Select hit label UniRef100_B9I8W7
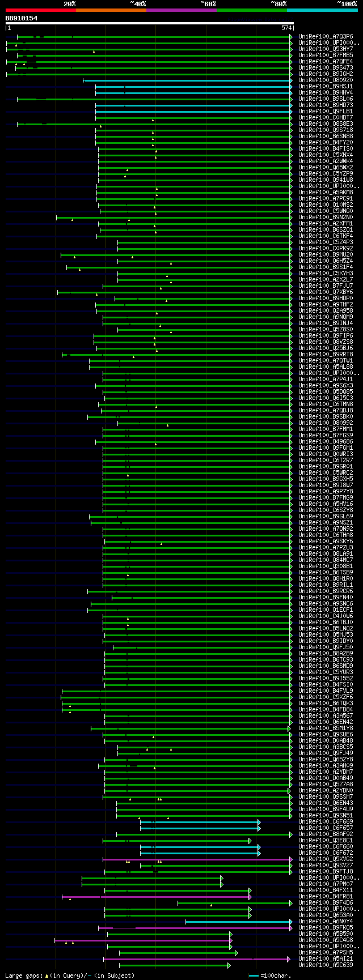 tap(326, 485)
